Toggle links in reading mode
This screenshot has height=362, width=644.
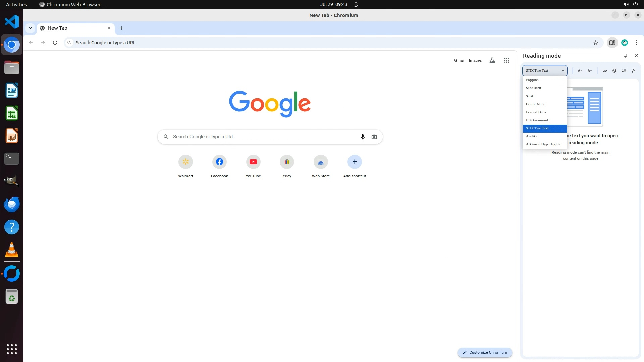[604, 71]
